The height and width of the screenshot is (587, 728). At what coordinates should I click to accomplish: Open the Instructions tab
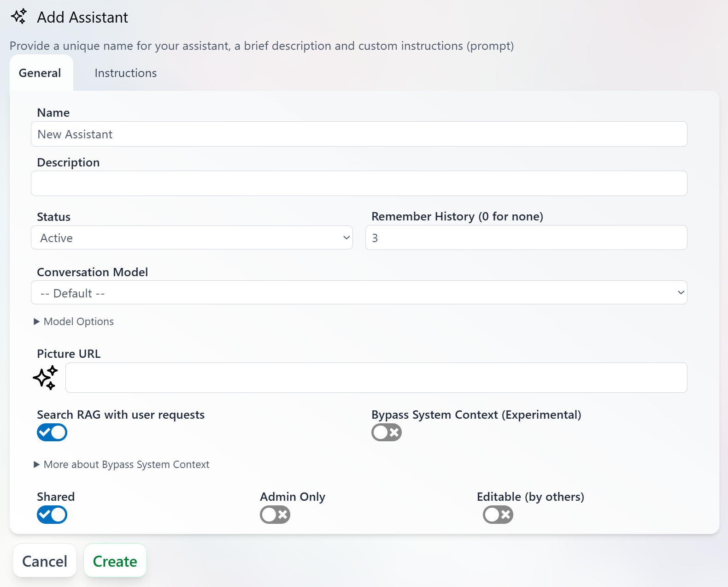pyautogui.click(x=125, y=73)
